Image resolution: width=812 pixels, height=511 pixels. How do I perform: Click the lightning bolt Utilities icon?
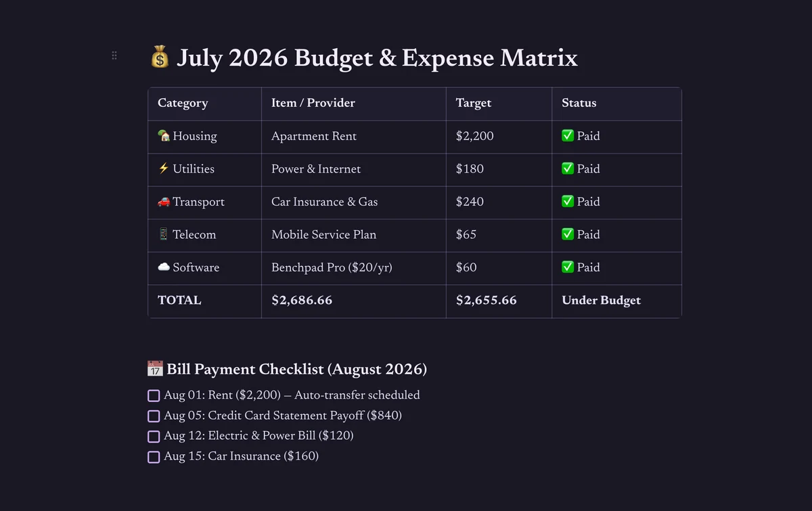point(164,169)
